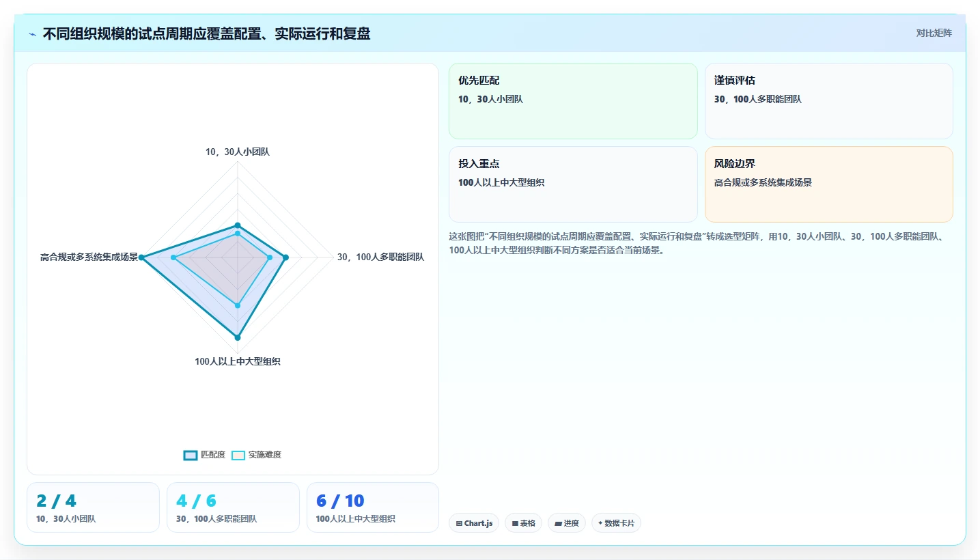The width and height of the screenshot is (980, 560).
Task: Select the 2 / 4 stat card
Action: point(93,507)
